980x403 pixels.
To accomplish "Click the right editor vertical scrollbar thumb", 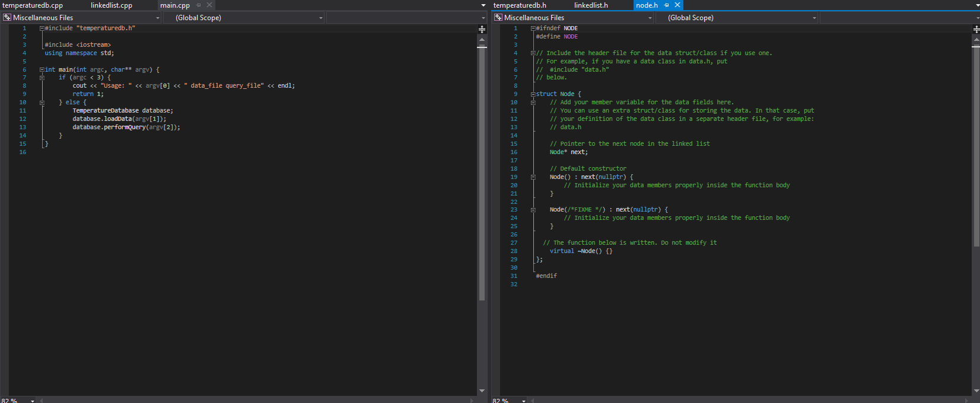I will (x=976, y=145).
